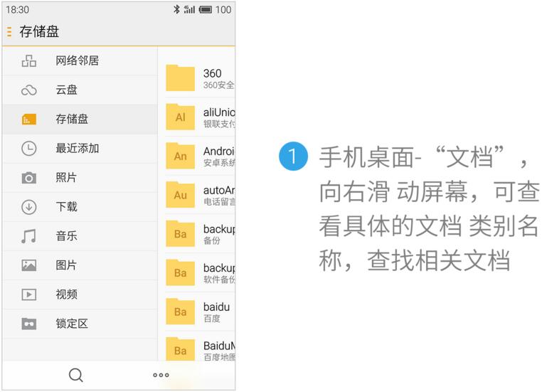Open the pictures icon next to 图片
Viewport: 542px width, 392px height.
(28, 265)
